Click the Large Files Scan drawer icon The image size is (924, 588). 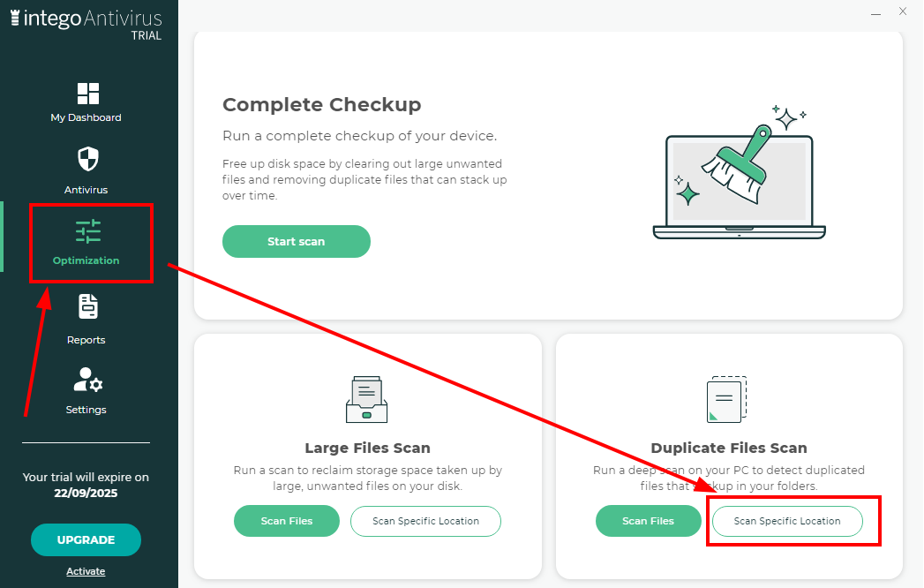(x=367, y=399)
